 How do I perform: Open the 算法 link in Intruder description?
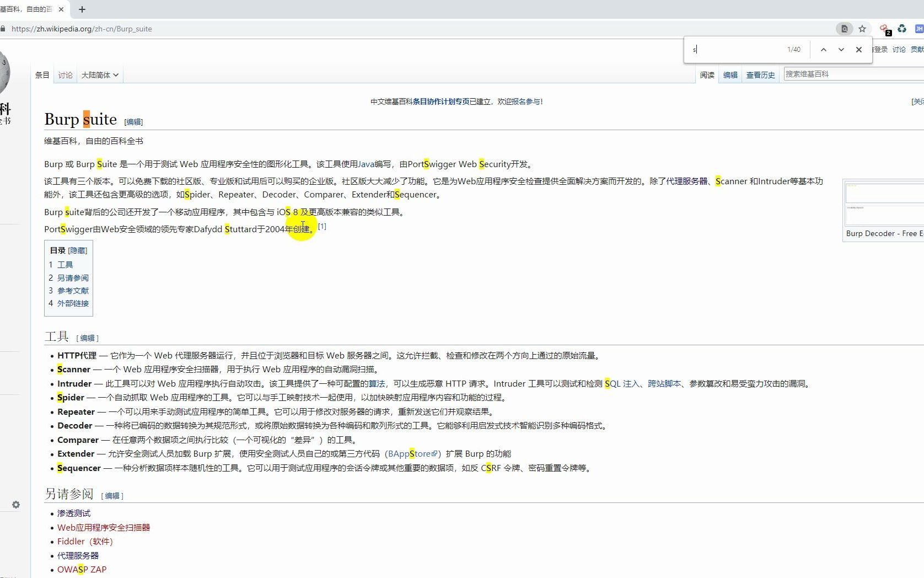377,384
